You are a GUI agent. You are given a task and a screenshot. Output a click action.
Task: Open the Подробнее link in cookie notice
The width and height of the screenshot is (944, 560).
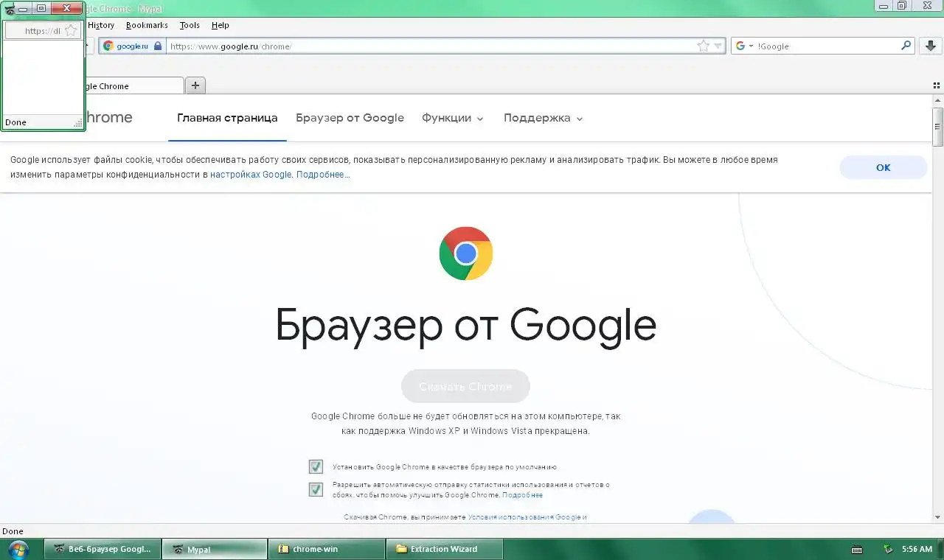(323, 175)
